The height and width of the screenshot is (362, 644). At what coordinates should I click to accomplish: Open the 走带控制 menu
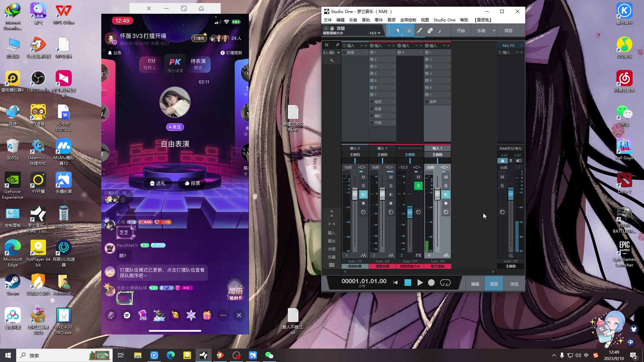coord(408,20)
